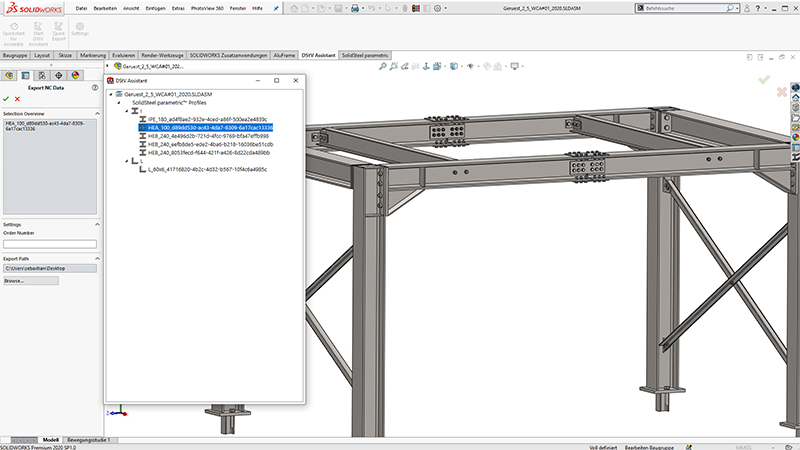Open the DisplayManager color sphere tab

pyautogui.click(x=76, y=76)
